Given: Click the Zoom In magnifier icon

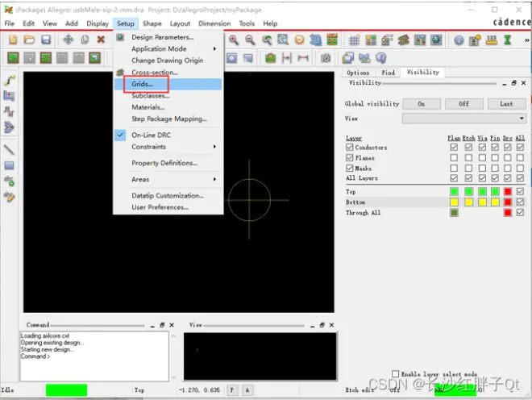Looking at the screenshot, I should coord(234,40).
